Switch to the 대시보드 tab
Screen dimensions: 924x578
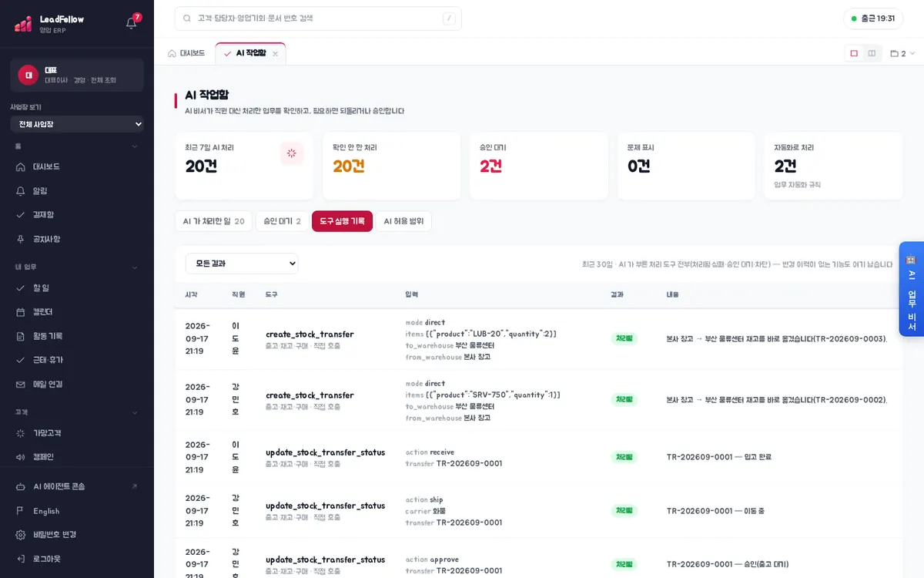click(186, 53)
